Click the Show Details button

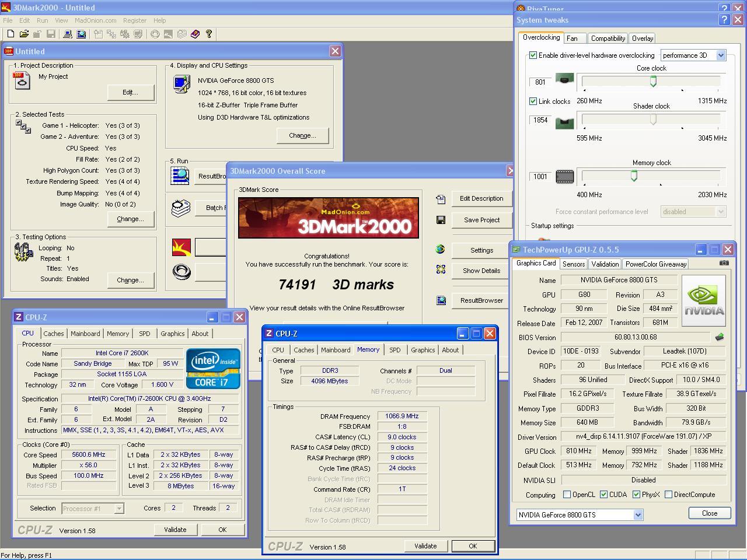pyautogui.click(x=481, y=271)
